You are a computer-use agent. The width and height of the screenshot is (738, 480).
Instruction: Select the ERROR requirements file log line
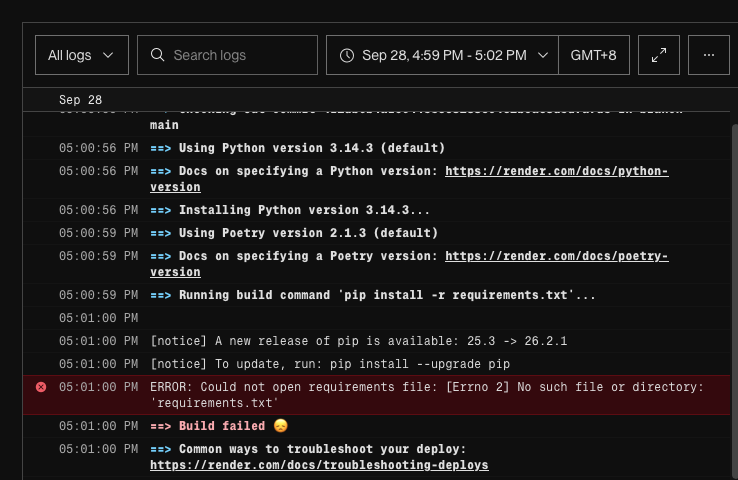377,395
